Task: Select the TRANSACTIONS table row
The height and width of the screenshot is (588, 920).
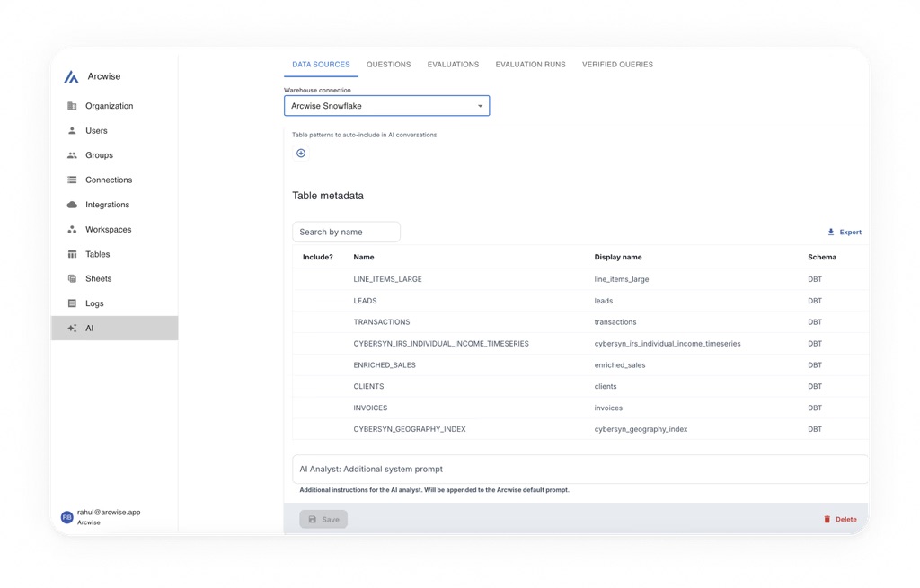Action: (x=382, y=322)
